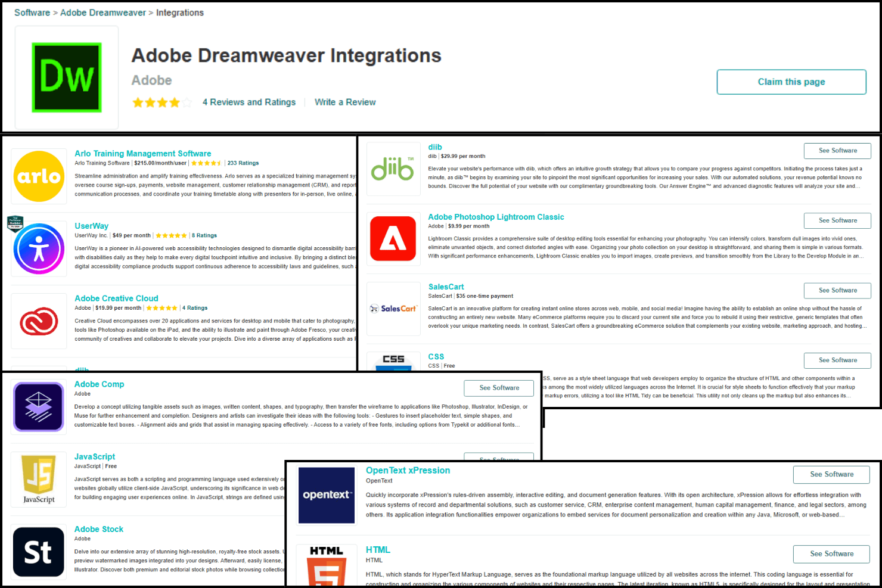Click the Adobe Comp layered icon
Image resolution: width=882 pixels, height=588 pixels.
coord(39,407)
